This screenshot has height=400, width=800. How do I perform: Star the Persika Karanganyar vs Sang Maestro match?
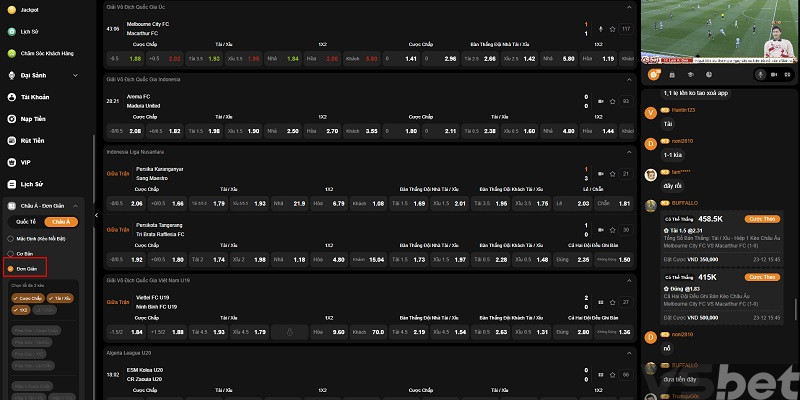(614, 173)
